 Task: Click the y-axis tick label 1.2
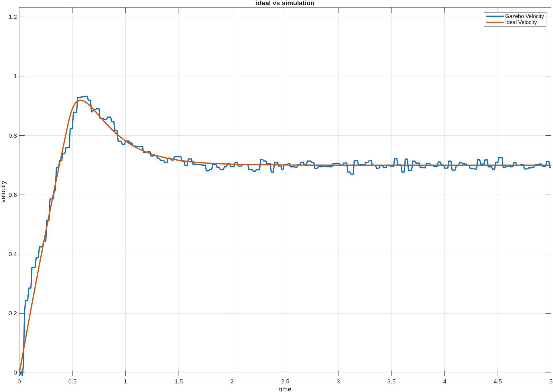[x=13, y=17]
